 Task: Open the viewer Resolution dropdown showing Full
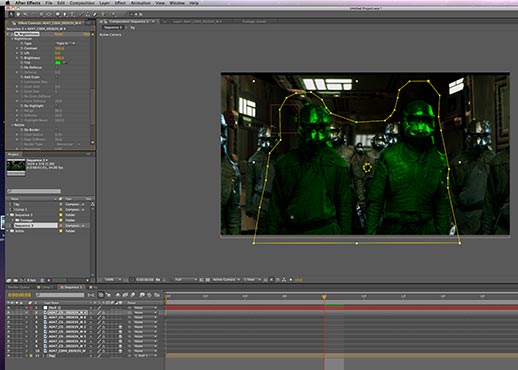pyautogui.click(x=186, y=279)
